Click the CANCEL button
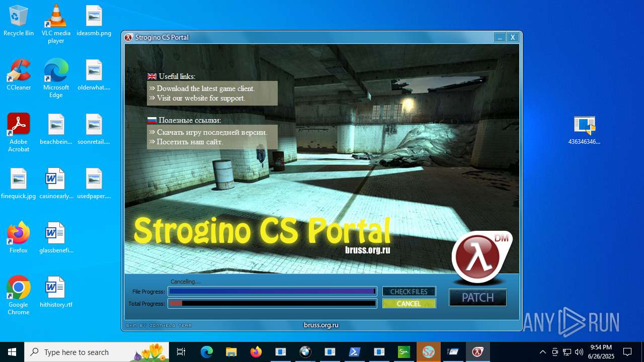644x362 pixels. click(x=409, y=304)
